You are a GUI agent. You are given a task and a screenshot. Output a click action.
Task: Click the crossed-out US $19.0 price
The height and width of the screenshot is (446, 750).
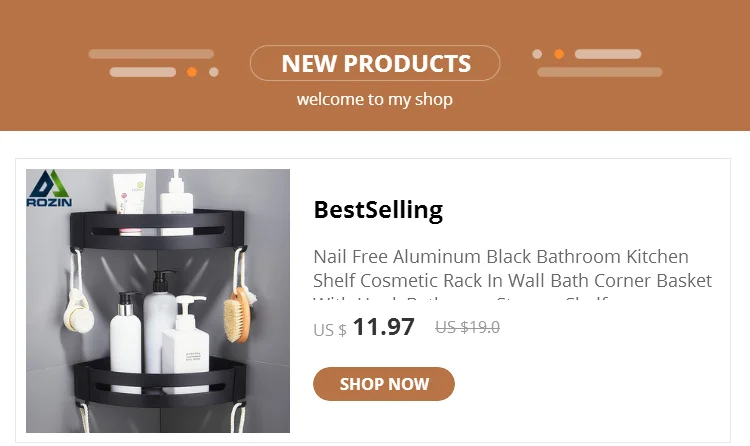pos(467,327)
